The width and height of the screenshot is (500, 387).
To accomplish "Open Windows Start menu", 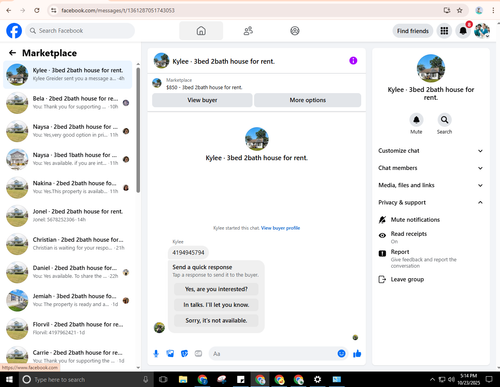I will click(9, 379).
